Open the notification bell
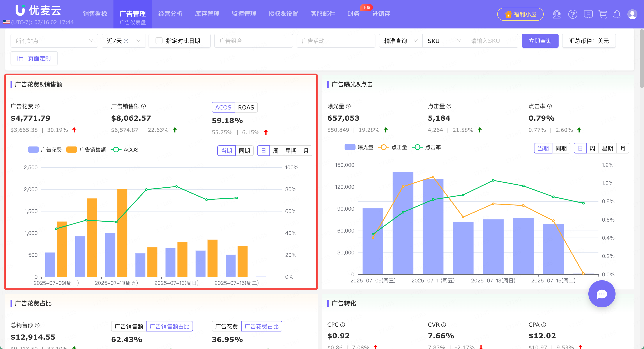Viewport: 644px width, 349px height. click(617, 14)
